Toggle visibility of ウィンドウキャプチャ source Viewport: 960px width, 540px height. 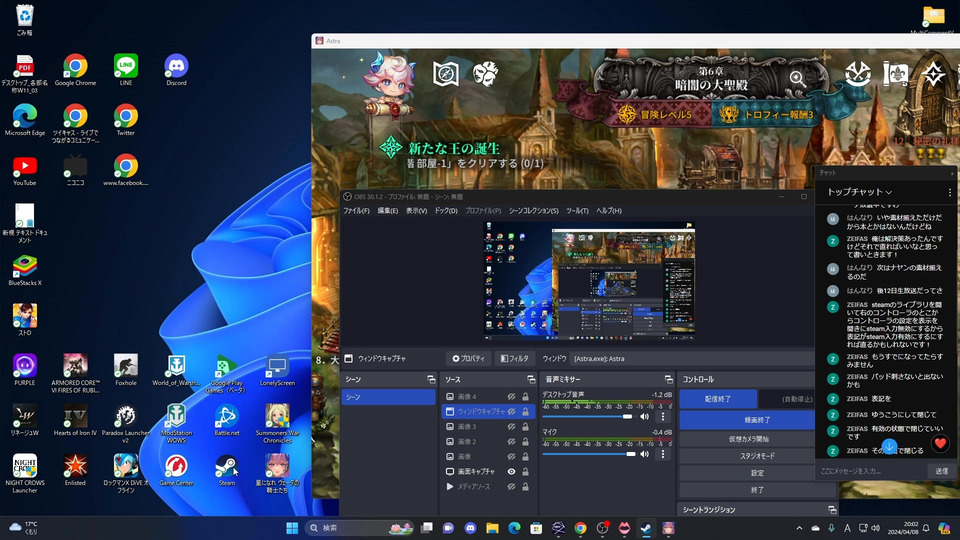(x=511, y=411)
